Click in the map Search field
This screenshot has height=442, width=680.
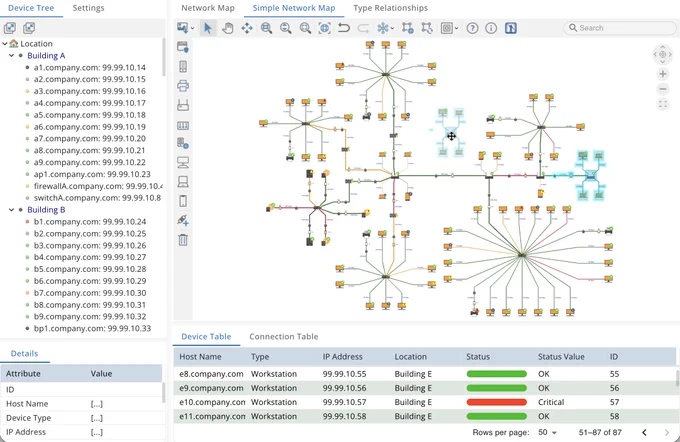click(x=620, y=28)
